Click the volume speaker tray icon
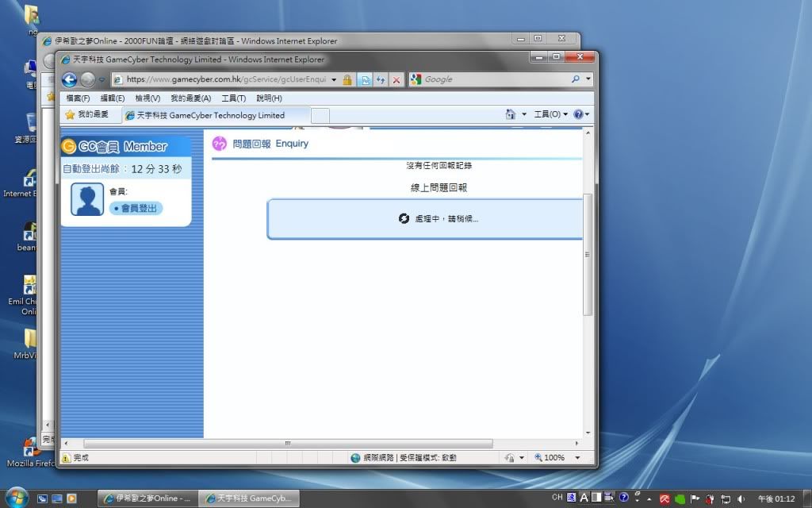Screen dimensions: 812x508 point(741,498)
